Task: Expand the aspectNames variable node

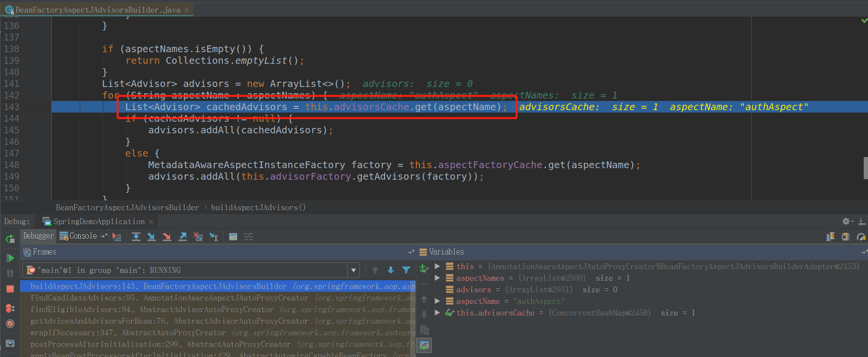Action: (437, 278)
